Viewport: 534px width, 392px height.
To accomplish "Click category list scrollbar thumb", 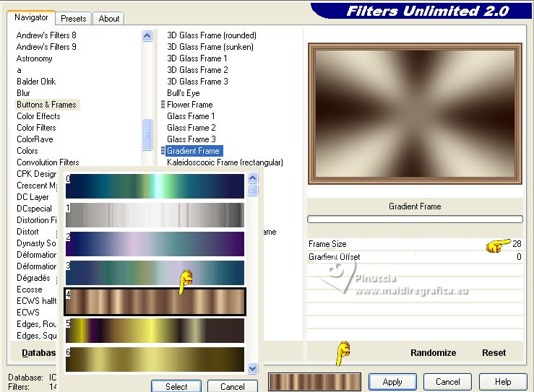I will [x=147, y=134].
